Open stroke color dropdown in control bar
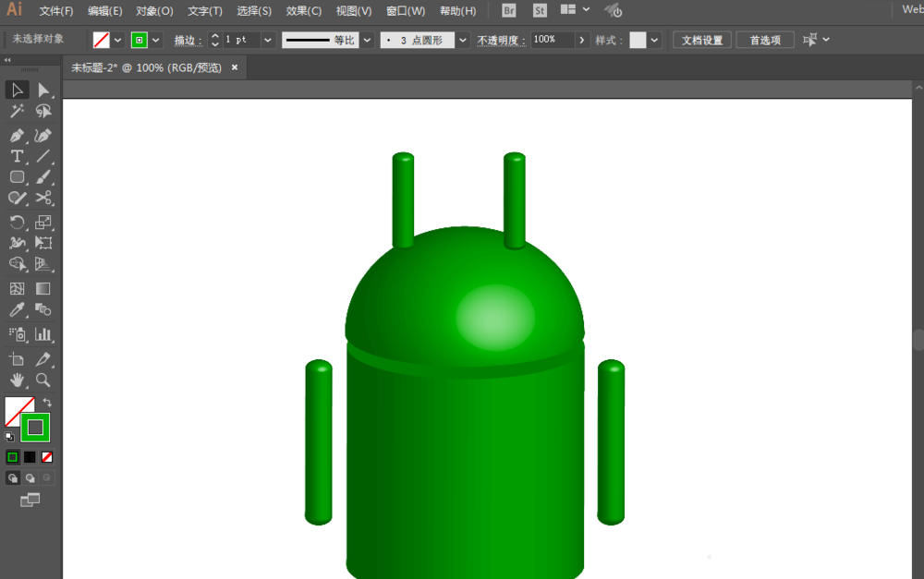924x579 pixels. coord(155,40)
